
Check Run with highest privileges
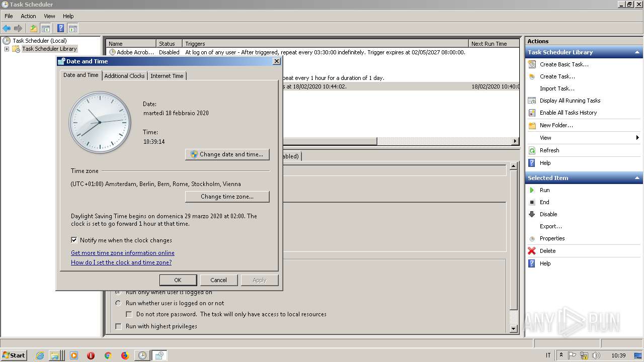click(119, 326)
